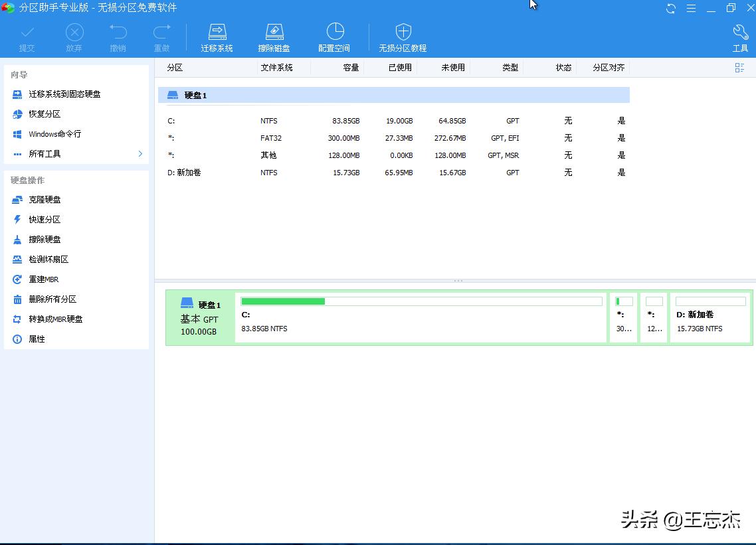
Task: Click 转换成MBR硬盘 option
Action: tap(56, 319)
